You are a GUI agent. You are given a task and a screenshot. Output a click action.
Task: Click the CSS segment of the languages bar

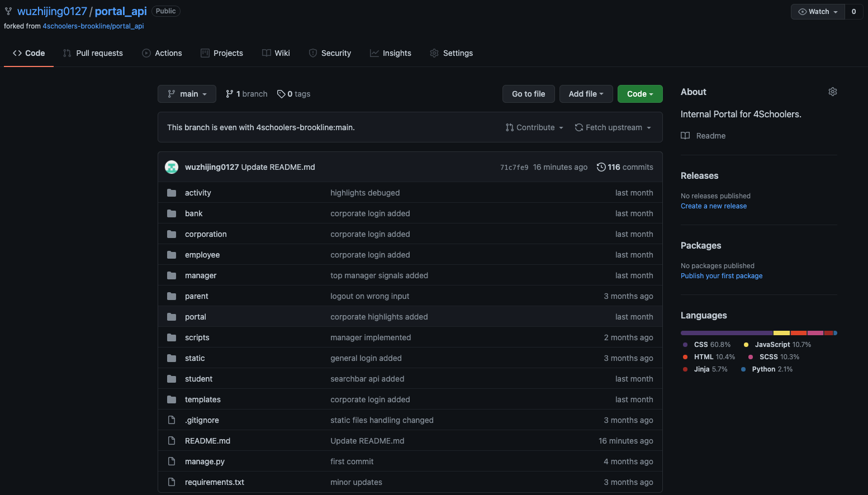coord(727,333)
